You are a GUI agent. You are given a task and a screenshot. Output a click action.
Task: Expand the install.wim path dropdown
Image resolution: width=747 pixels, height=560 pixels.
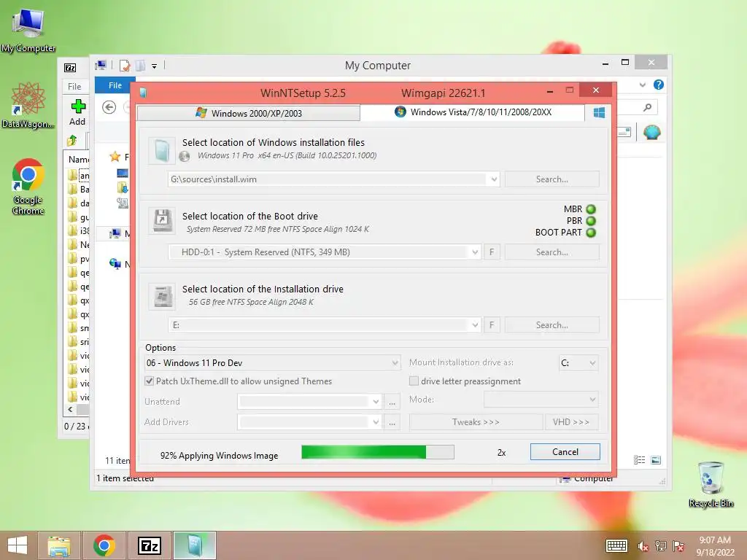coord(494,179)
